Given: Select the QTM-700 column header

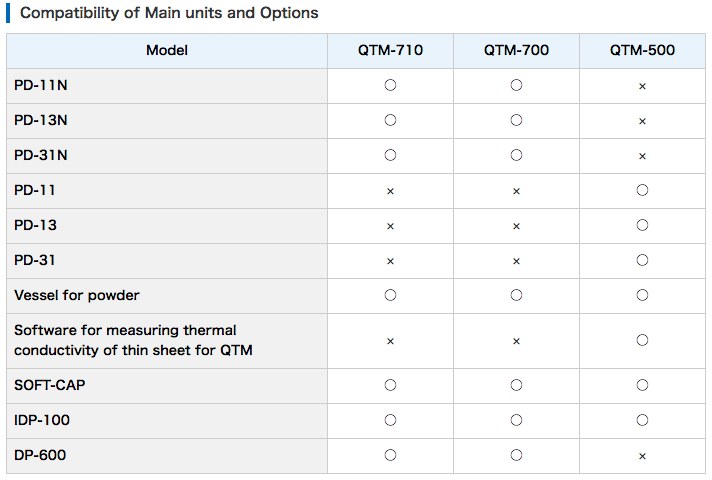Looking at the screenshot, I should coord(516,50).
